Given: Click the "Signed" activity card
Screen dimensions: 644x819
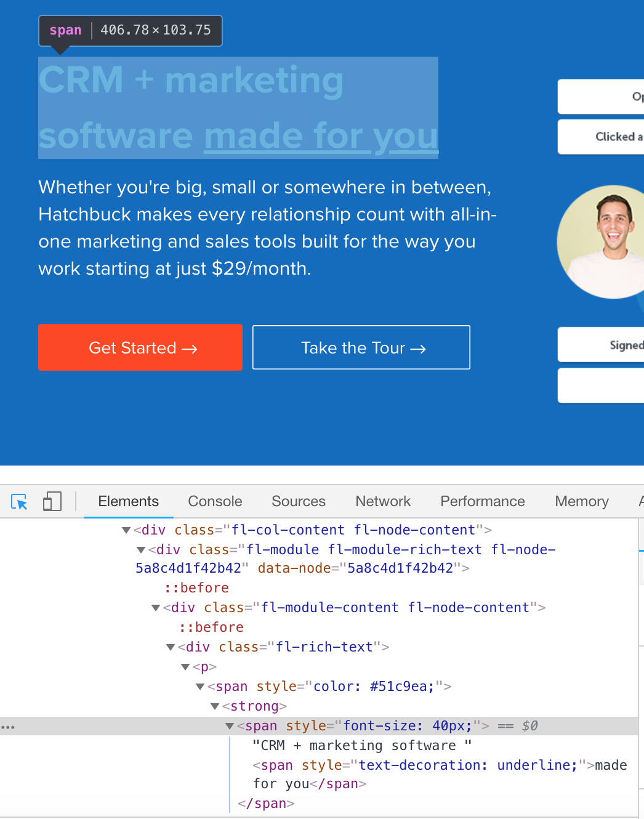Looking at the screenshot, I should coord(601,345).
